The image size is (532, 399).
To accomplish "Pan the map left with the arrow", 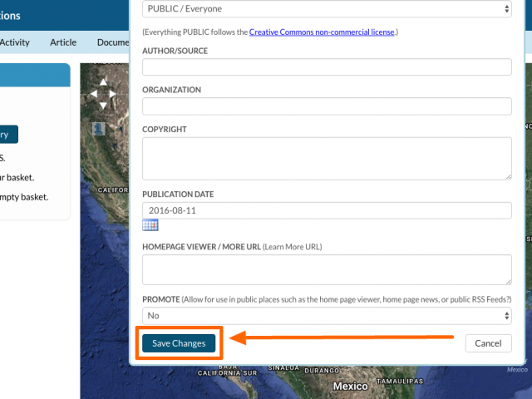I will pos(93,94).
